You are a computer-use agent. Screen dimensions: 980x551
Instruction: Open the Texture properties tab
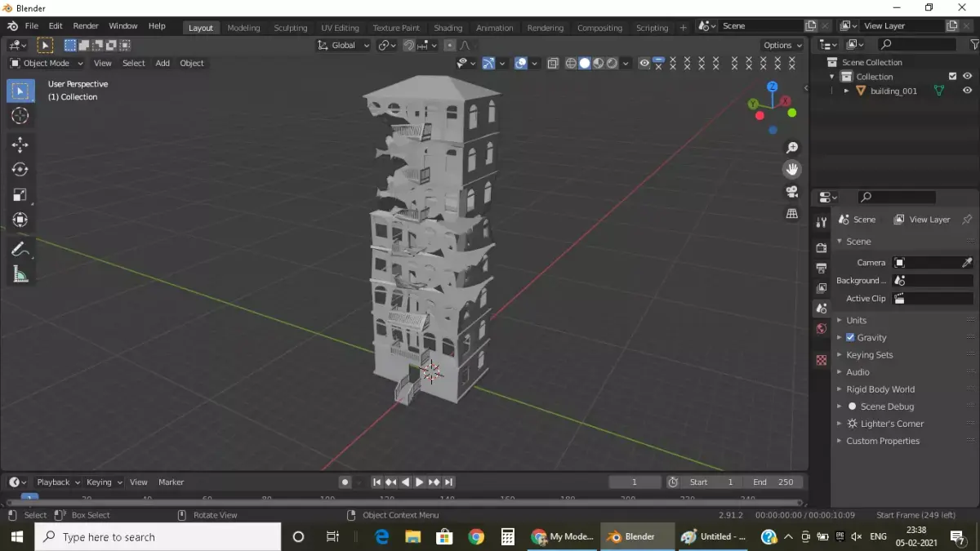pyautogui.click(x=822, y=360)
